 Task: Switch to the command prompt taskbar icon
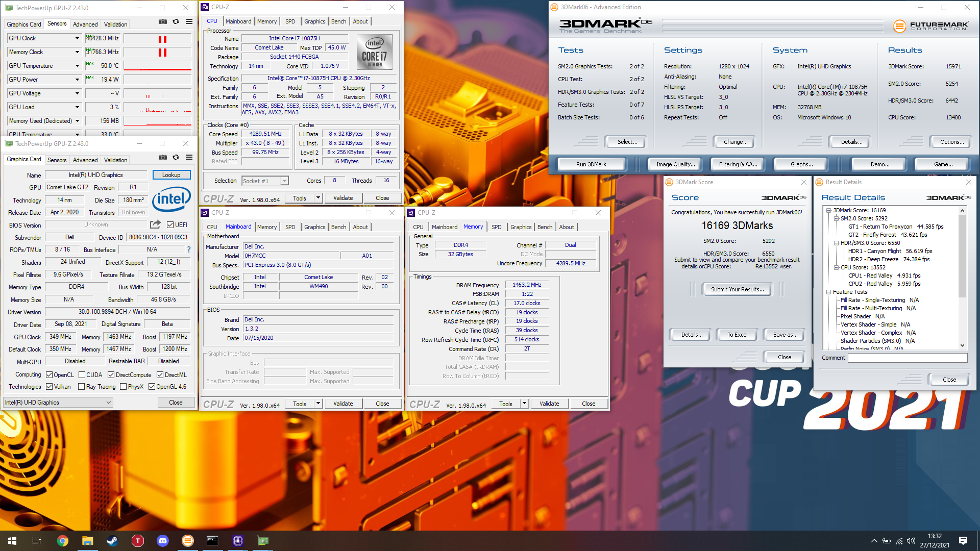click(212, 541)
